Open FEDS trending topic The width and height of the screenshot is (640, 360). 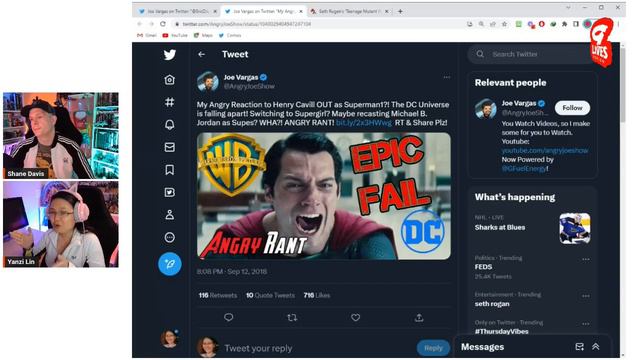click(483, 267)
